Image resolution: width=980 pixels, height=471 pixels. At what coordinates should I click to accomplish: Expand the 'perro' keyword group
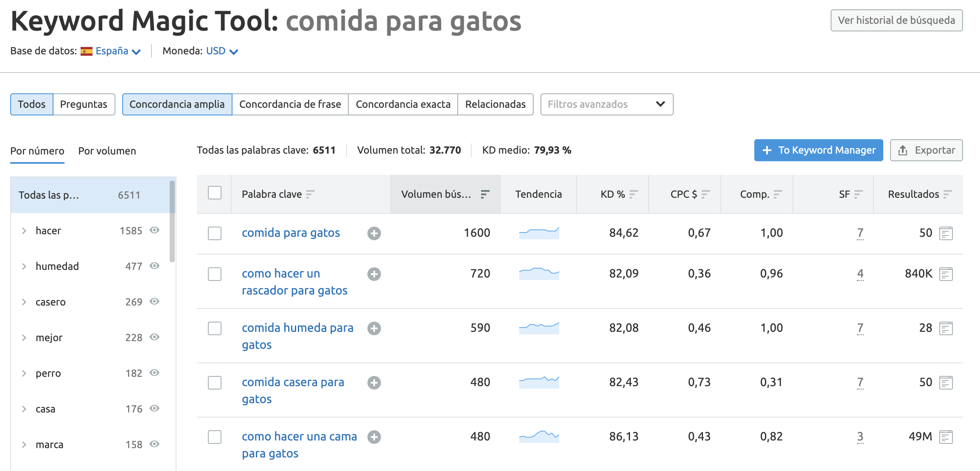tap(24, 373)
